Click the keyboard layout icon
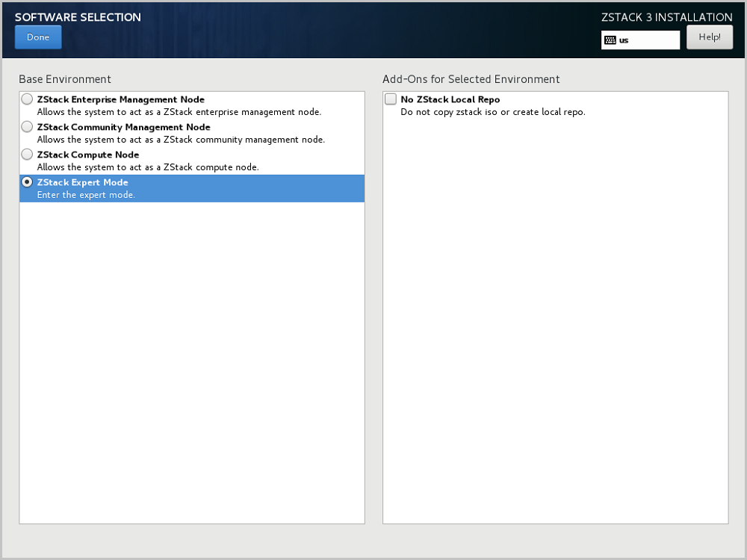 pyautogui.click(x=610, y=40)
